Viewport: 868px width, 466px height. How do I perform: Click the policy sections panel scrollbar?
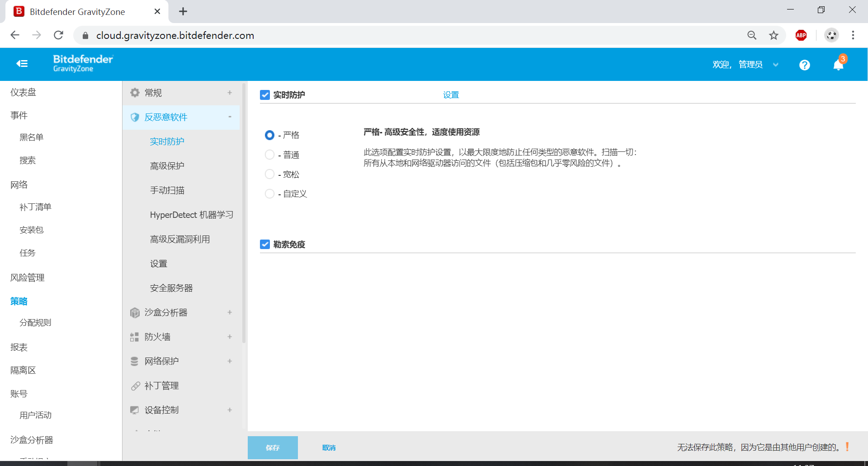coord(244,212)
